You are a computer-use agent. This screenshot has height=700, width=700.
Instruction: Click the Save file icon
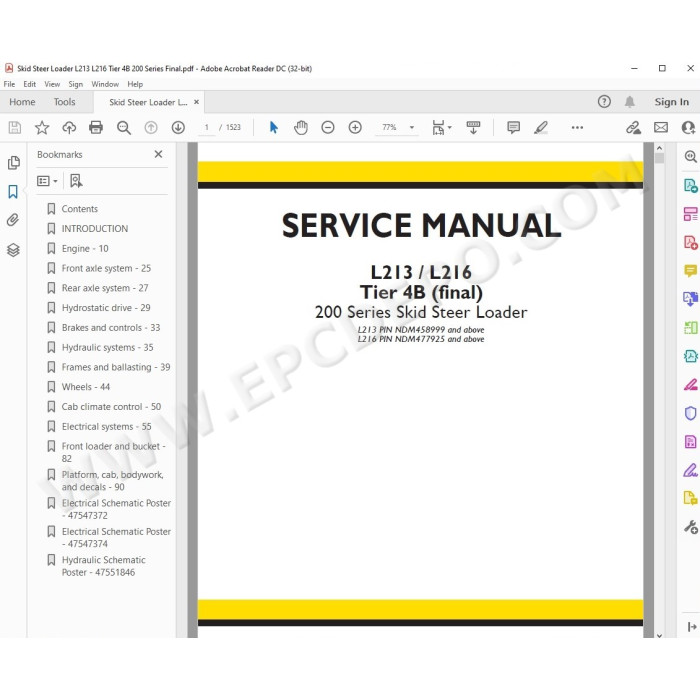[15, 128]
